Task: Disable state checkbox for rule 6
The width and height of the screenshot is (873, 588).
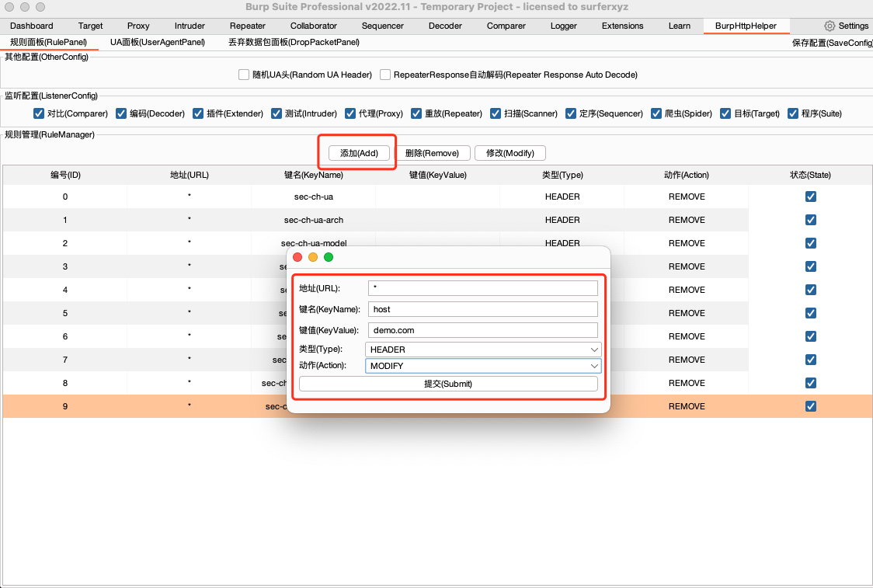Action: tap(811, 336)
